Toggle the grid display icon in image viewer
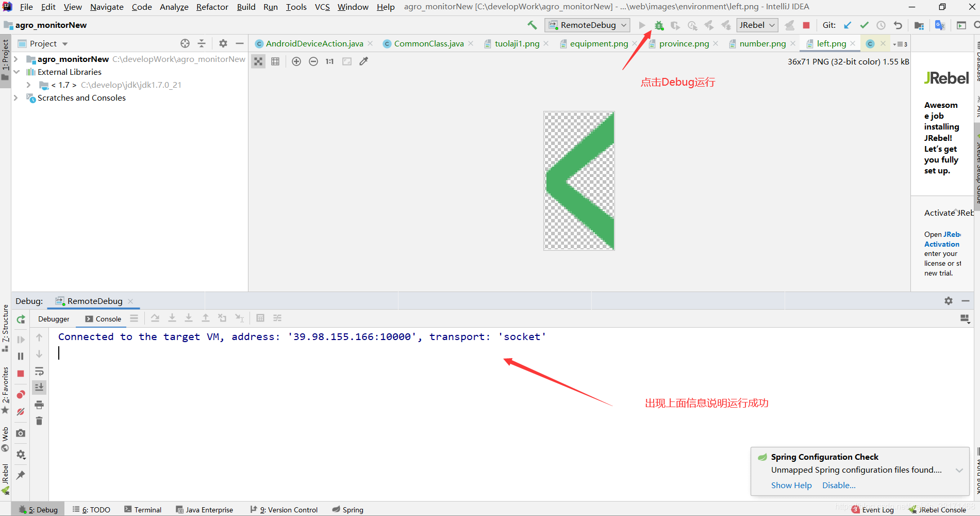Viewport: 980px width, 516px height. (x=275, y=61)
